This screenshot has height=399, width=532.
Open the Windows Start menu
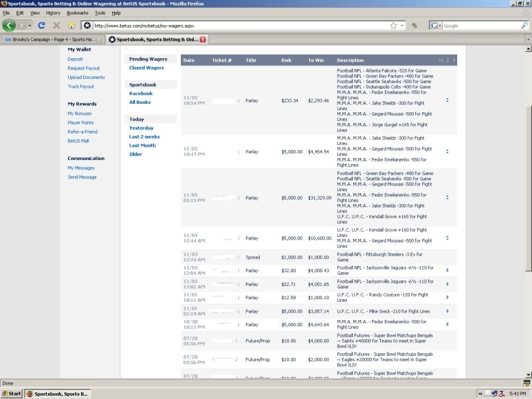pyautogui.click(x=11, y=394)
